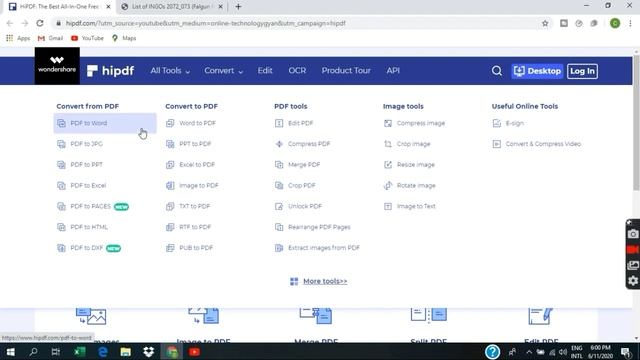Bookmark this page with the star
This screenshot has height=360, width=640.
545,23
